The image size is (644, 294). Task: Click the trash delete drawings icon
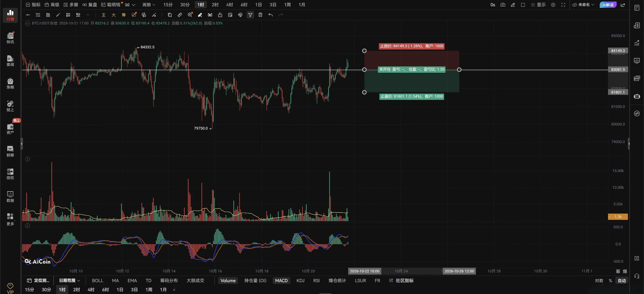click(x=260, y=15)
